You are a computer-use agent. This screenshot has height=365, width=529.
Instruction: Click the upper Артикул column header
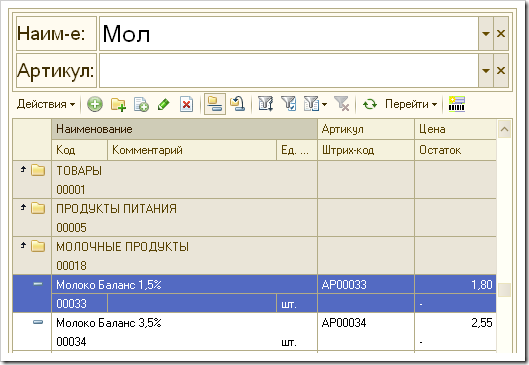click(x=366, y=129)
